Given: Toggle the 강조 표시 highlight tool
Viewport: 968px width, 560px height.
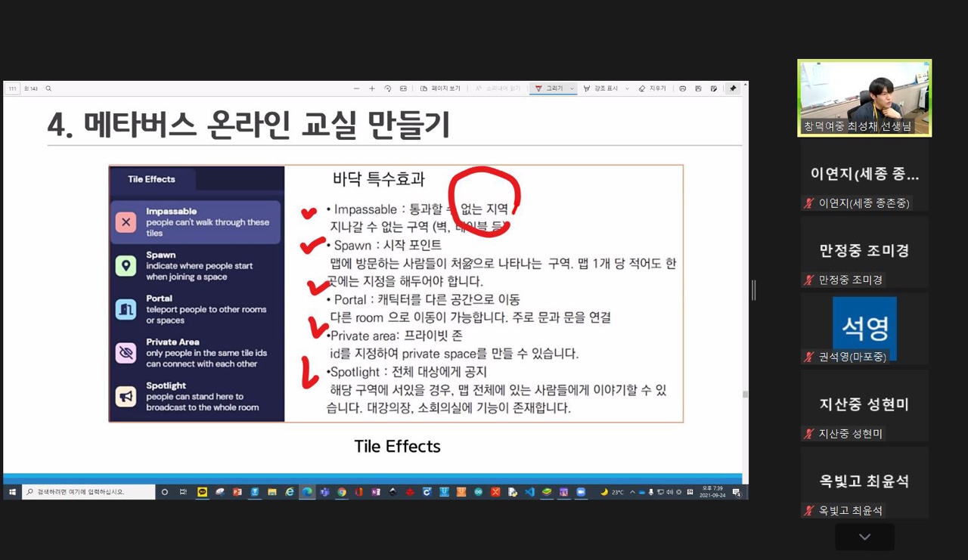Looking at the screenshot, I should coord(601,88).
